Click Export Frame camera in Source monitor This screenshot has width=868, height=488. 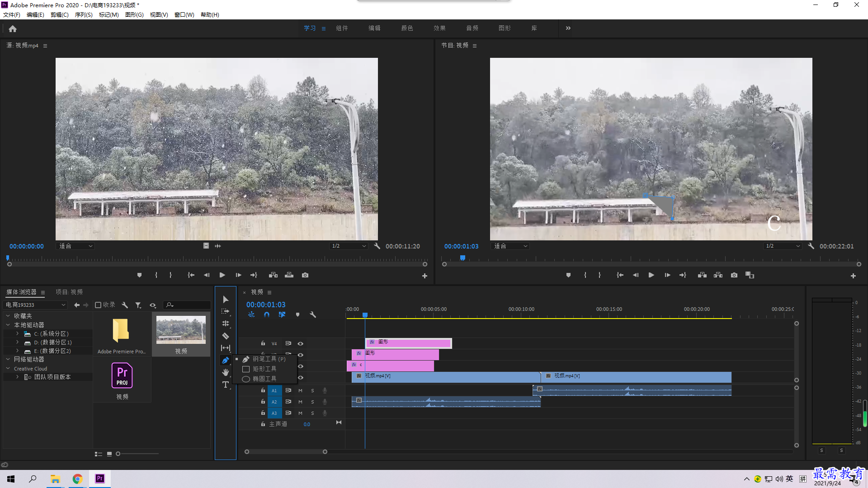pos(305,275)
